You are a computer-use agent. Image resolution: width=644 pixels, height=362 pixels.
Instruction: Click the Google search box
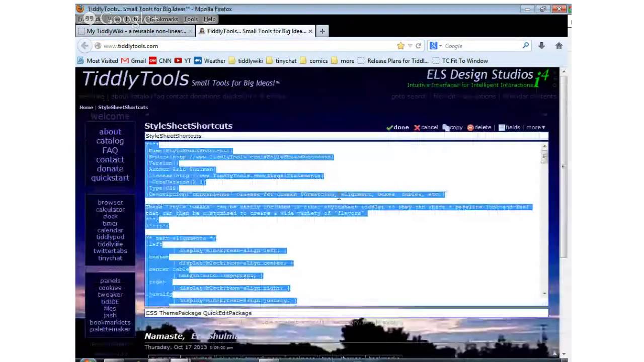[x=482, y=46]
